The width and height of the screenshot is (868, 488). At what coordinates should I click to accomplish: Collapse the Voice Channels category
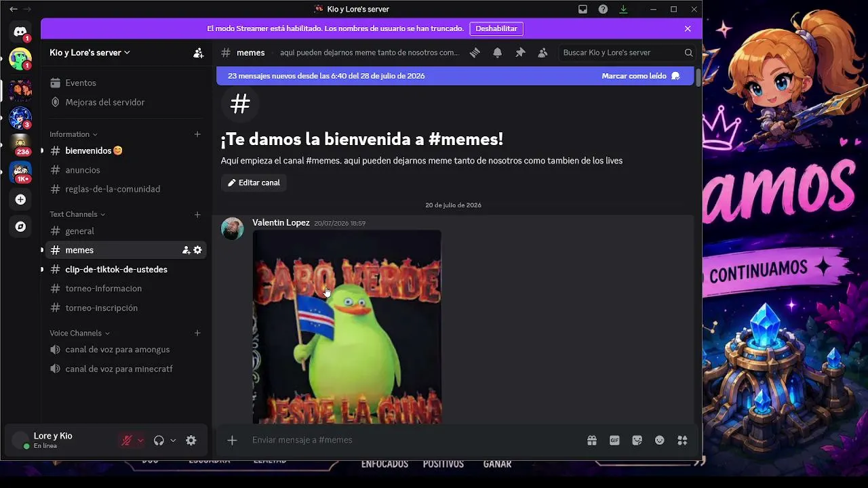pyautogui.click(x=79, y=333)
